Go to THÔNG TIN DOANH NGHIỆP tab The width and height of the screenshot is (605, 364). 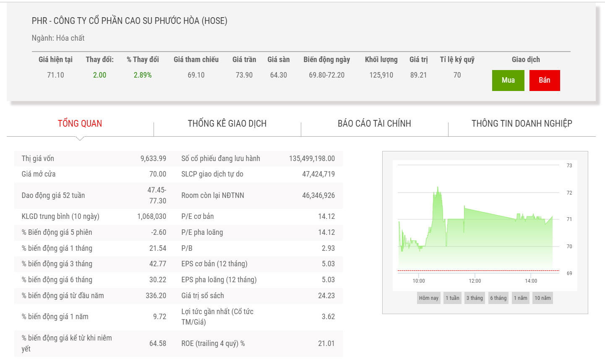point(522,123)
